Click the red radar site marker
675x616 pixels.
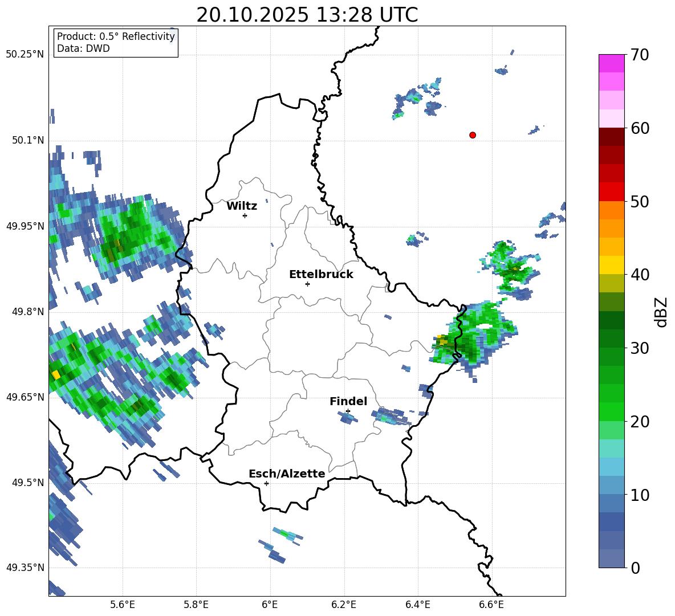473,135
